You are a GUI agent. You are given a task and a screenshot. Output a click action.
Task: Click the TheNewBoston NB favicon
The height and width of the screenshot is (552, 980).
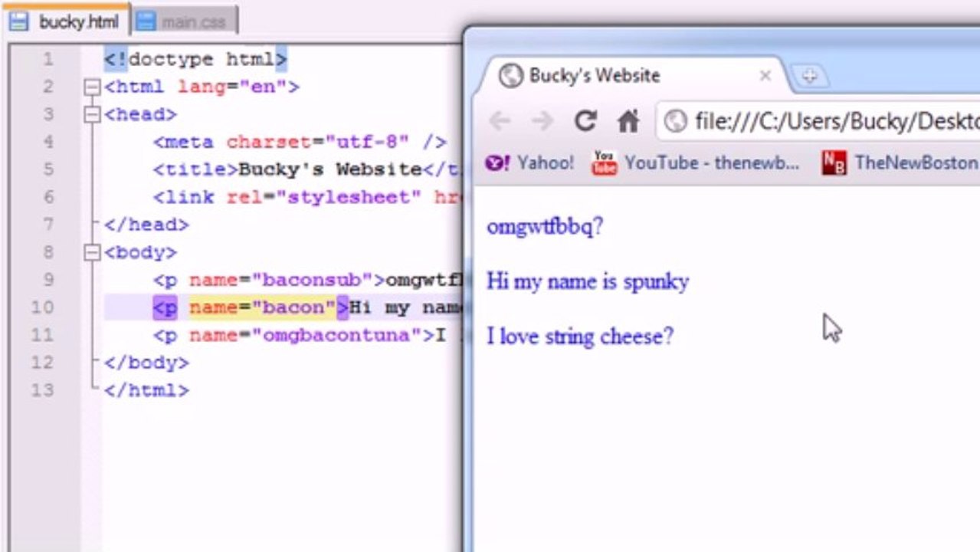tap(834, 163)
